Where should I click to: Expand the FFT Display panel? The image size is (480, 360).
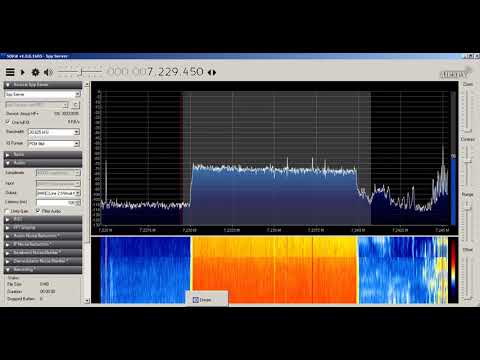(x=43, y=228)
